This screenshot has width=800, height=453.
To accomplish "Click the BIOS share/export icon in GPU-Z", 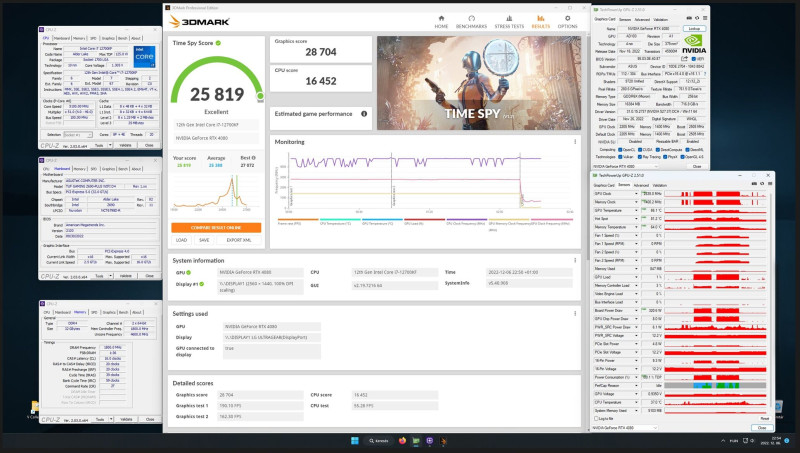I will [684, 59].
